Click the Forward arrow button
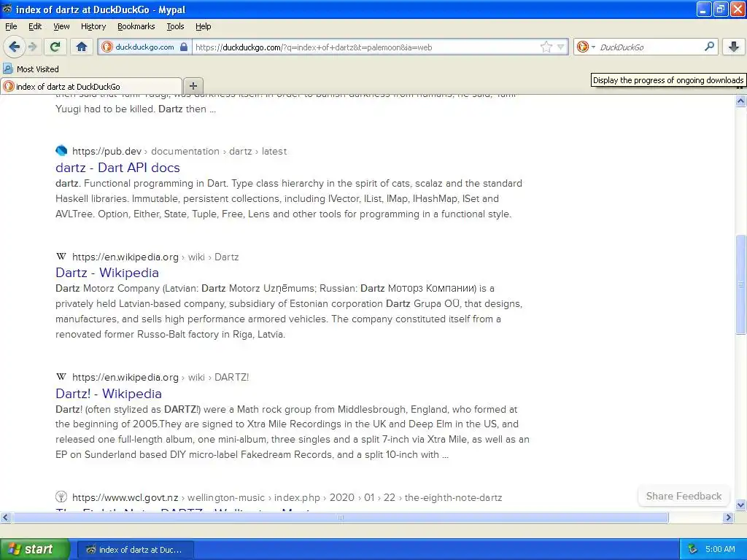The image size is (747, 560). 33,47
